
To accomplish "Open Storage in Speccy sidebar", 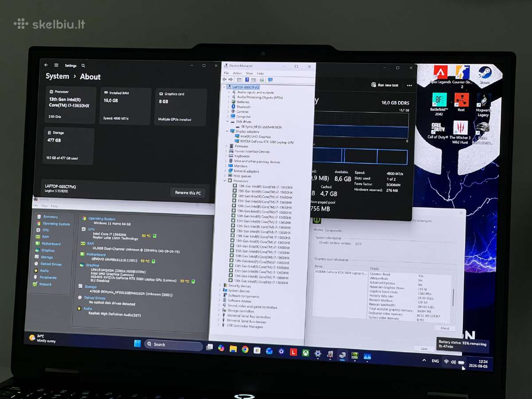I will (x=44, y=257).
